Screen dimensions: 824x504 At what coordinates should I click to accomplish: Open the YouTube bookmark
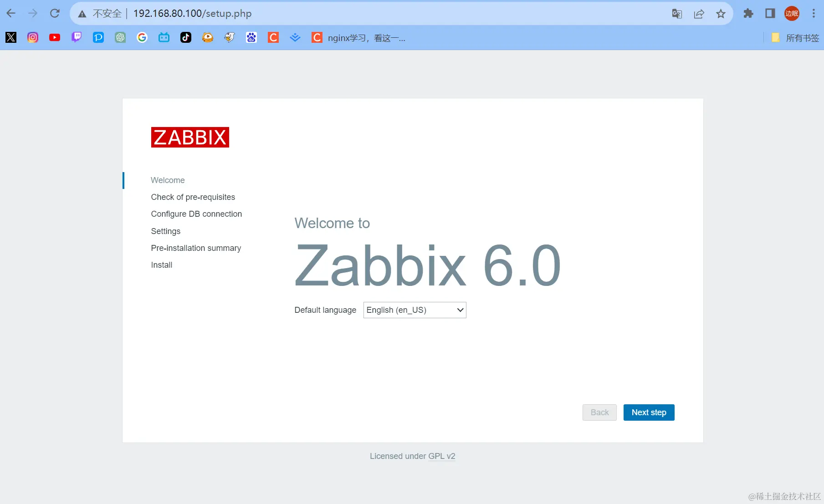point(55,37)
